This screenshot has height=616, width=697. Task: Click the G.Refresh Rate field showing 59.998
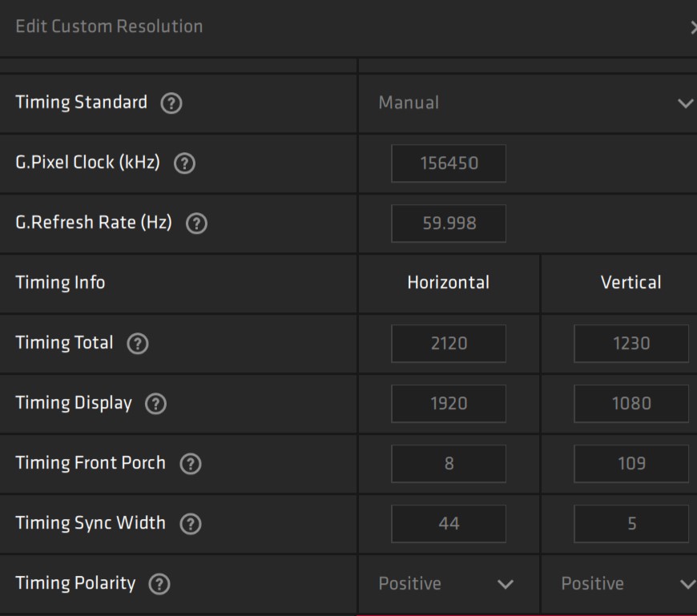coord(449,223)
